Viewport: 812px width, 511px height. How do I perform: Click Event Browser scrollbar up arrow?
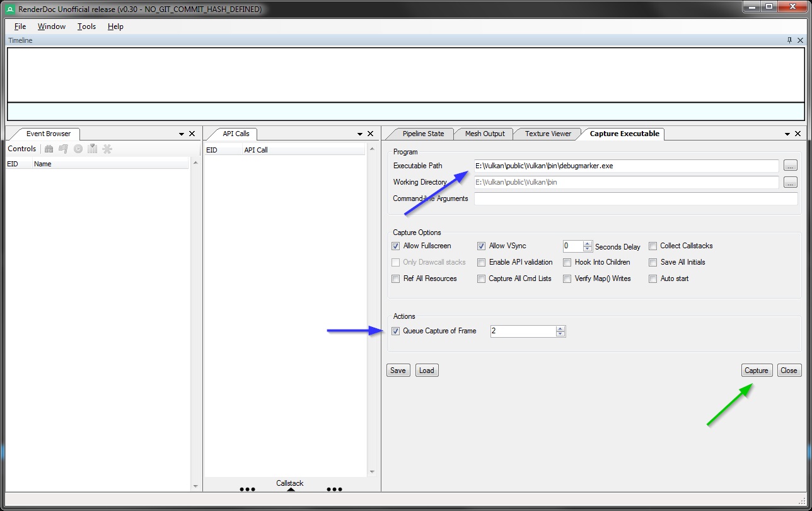[195, 164]
